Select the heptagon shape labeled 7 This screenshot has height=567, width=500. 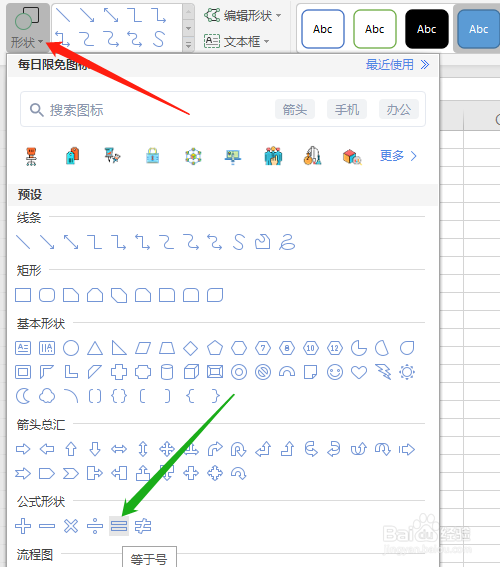tap(263, 348)
